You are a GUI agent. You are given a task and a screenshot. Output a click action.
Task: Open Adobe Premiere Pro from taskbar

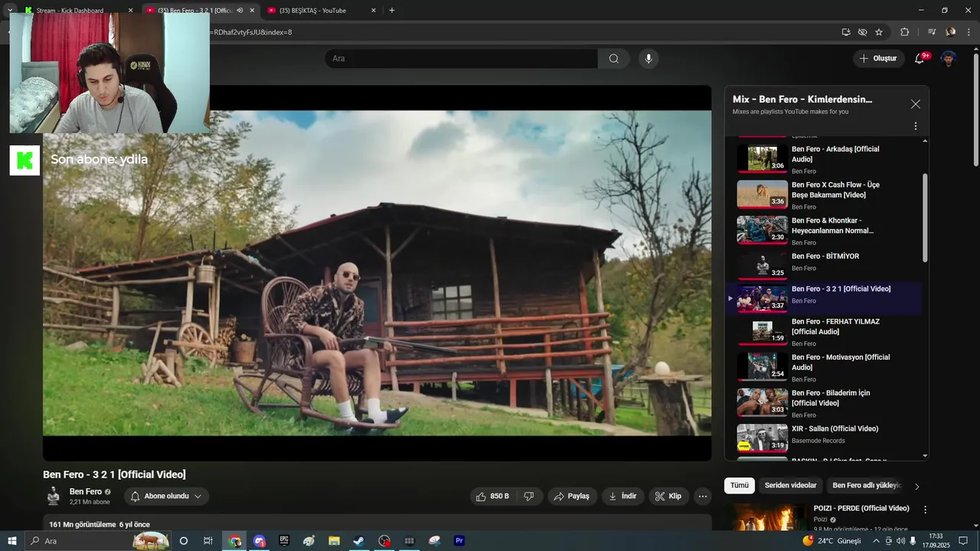click(459, 540)
